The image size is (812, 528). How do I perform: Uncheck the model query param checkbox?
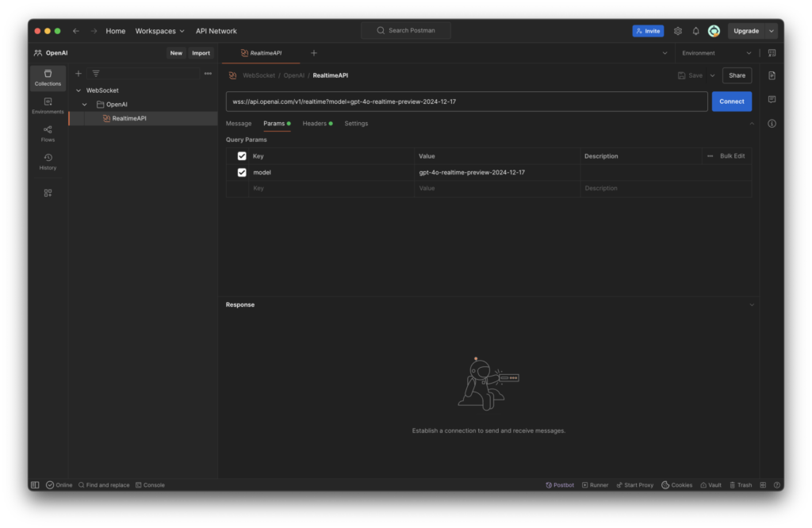242,172
